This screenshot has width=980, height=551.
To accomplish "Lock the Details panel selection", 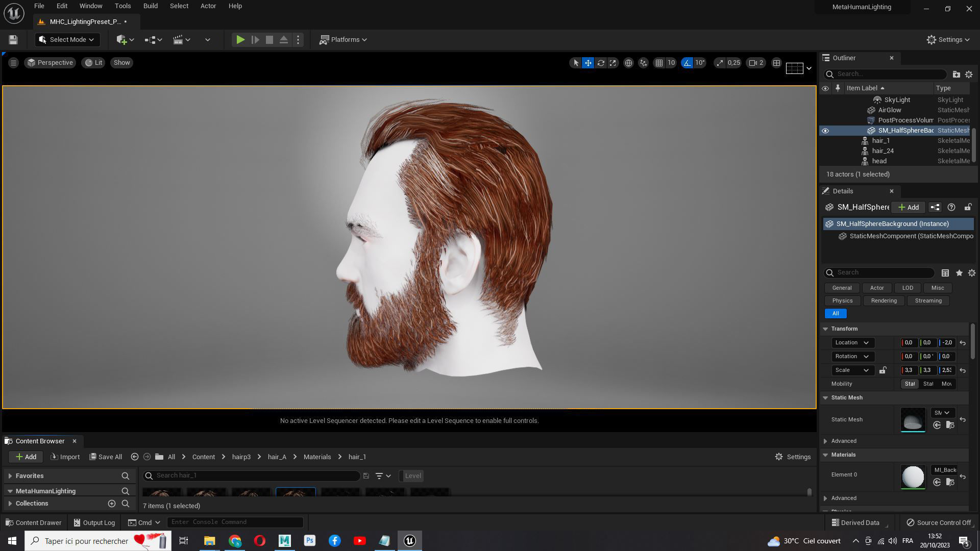I will [x=968, y=207].
